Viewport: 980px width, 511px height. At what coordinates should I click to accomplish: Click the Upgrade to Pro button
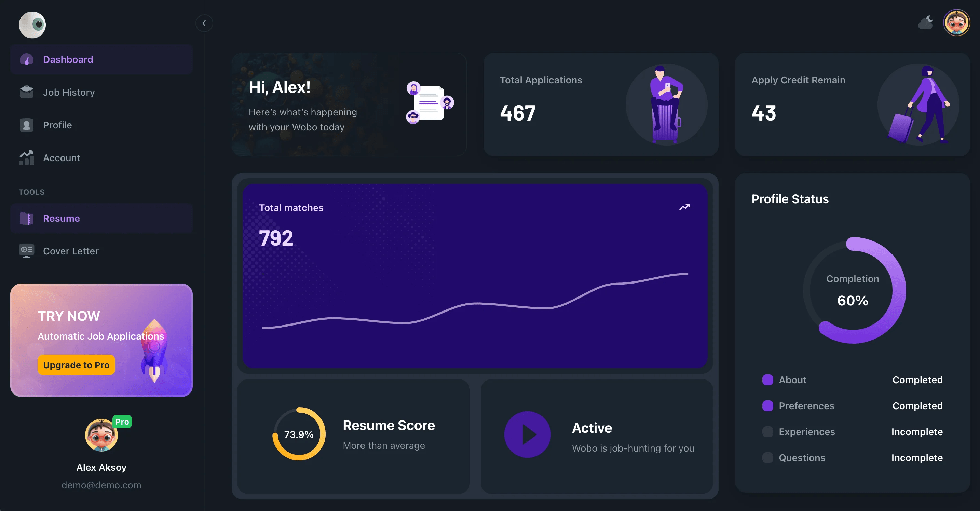tap(76, 365)
